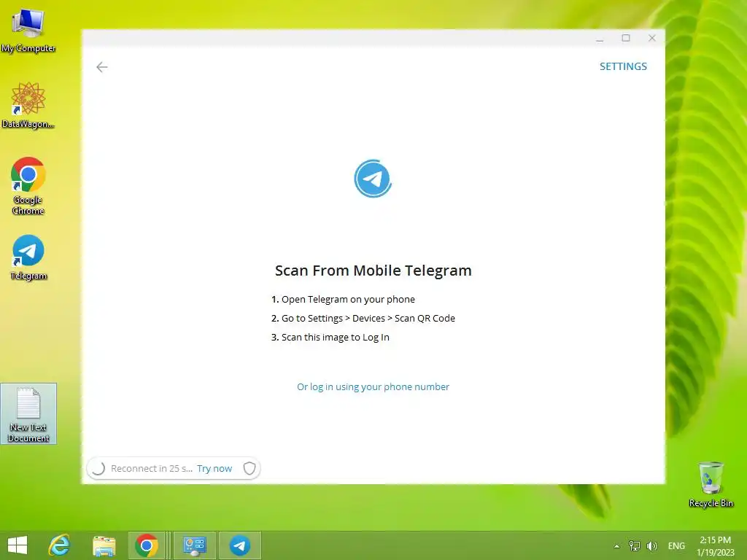Open the network tray icon

(634, 545)
